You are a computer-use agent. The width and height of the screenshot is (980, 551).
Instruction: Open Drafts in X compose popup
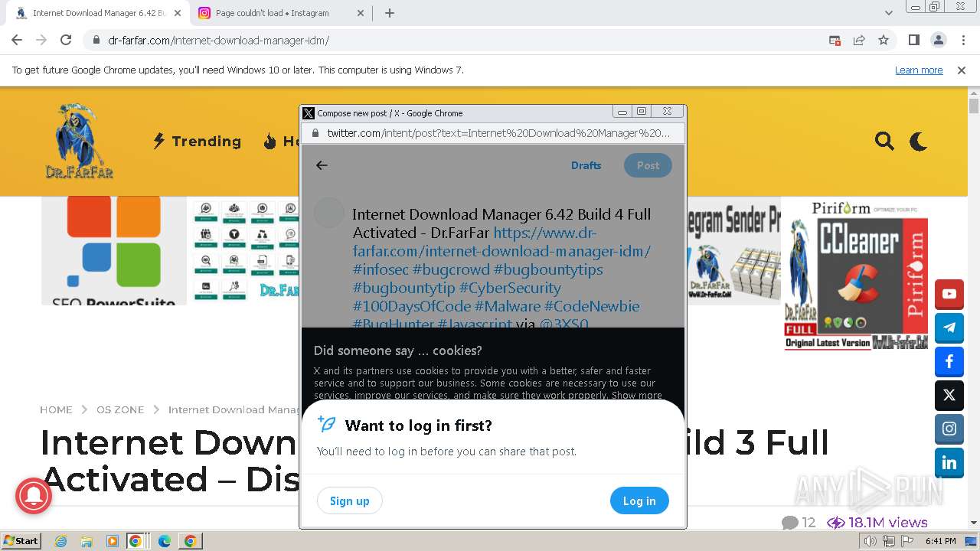click(x=586, y=165)
